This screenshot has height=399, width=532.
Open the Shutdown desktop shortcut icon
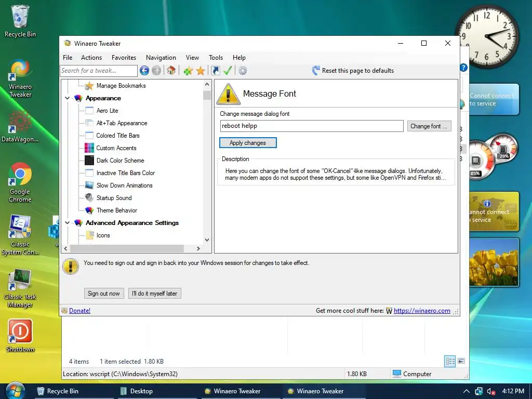click(20, 331)
